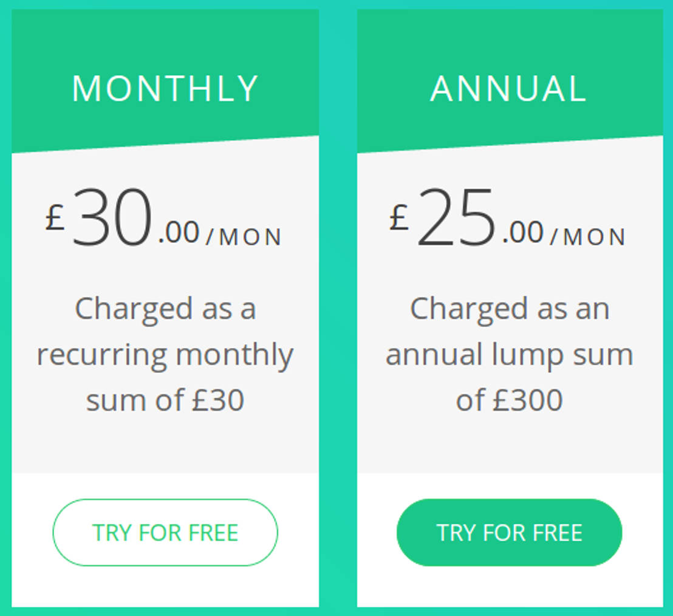This screenshot has width=673, height=616.
Task: Click the .00 decimals in Annual price
Action: 523,233
